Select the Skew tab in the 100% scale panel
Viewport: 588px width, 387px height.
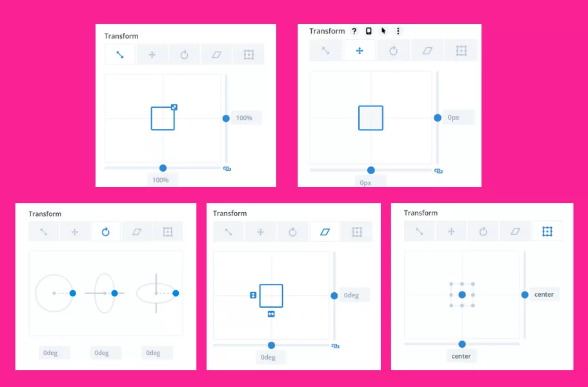coord(216,55)
